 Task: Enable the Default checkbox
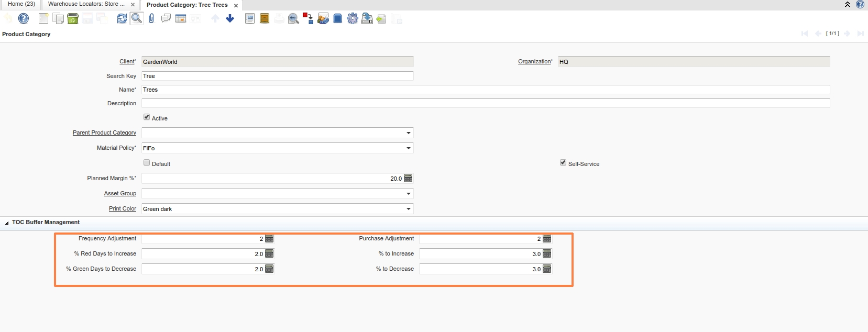click(147, 163)
